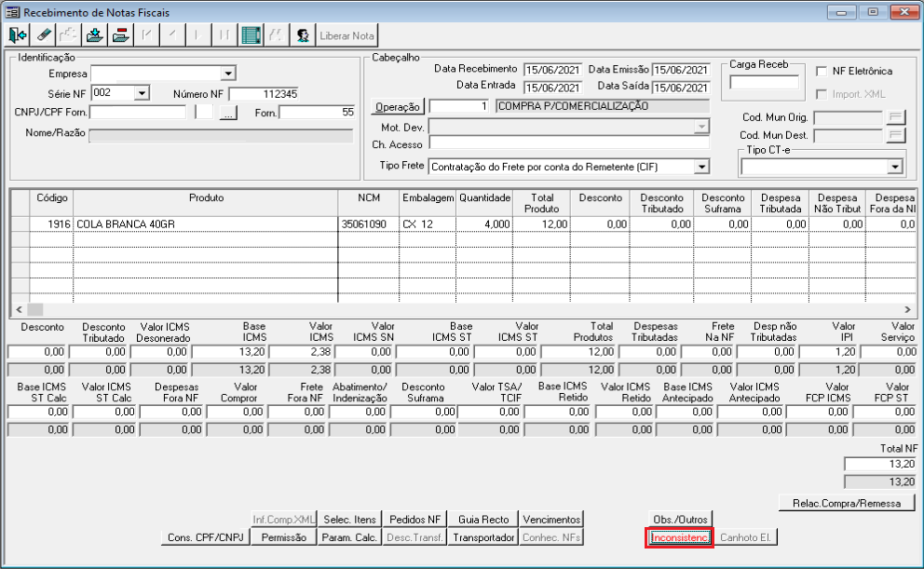This screenshot has width=924, height=569.
Task: Click the items grid scroll right arrow
Action: click(907, 309)
